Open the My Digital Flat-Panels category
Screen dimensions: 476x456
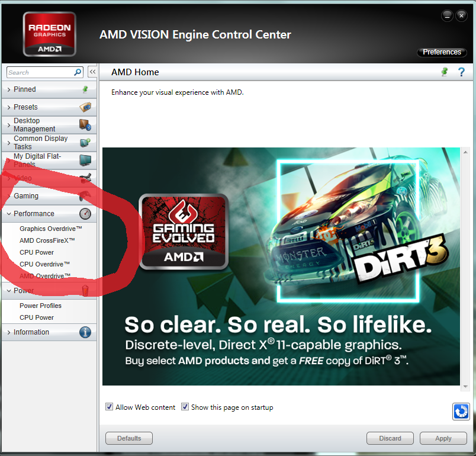(x=49, y=160)
